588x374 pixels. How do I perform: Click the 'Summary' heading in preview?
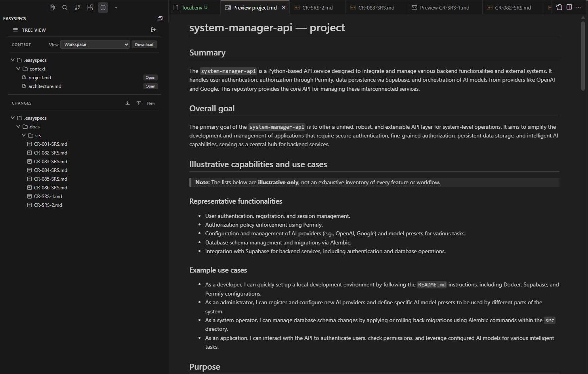[207, 53]
